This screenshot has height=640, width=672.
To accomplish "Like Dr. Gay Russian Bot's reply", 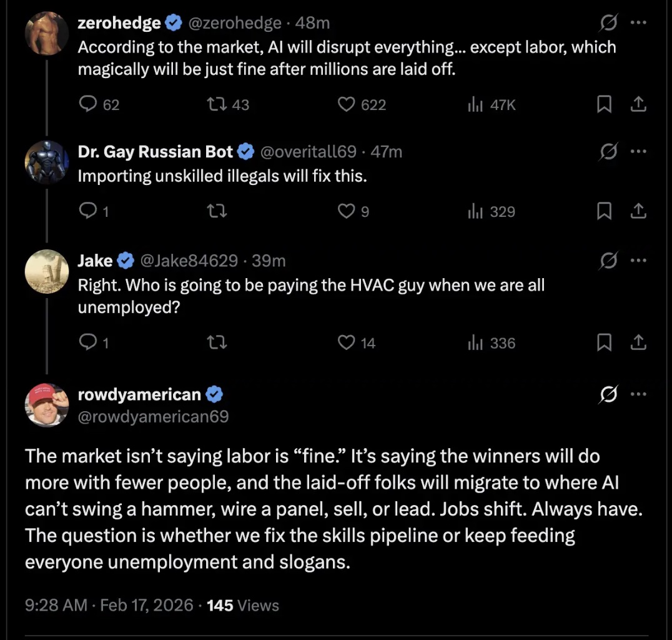I will 346,212.
